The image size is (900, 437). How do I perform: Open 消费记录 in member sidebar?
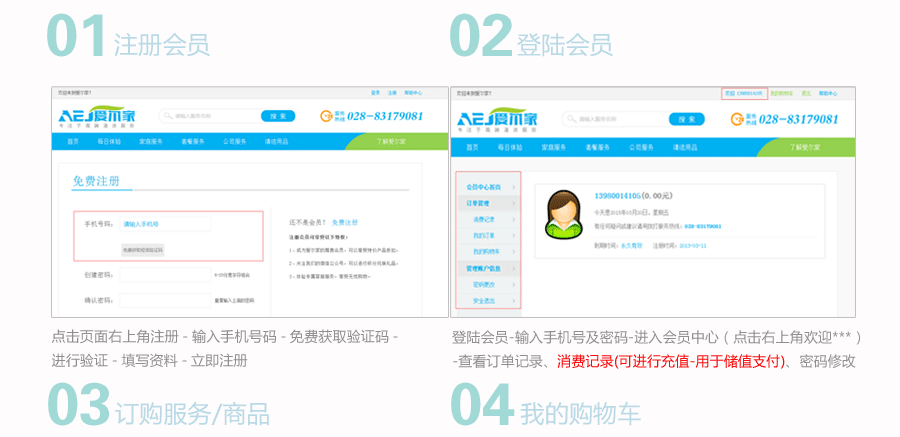point(486,219)
